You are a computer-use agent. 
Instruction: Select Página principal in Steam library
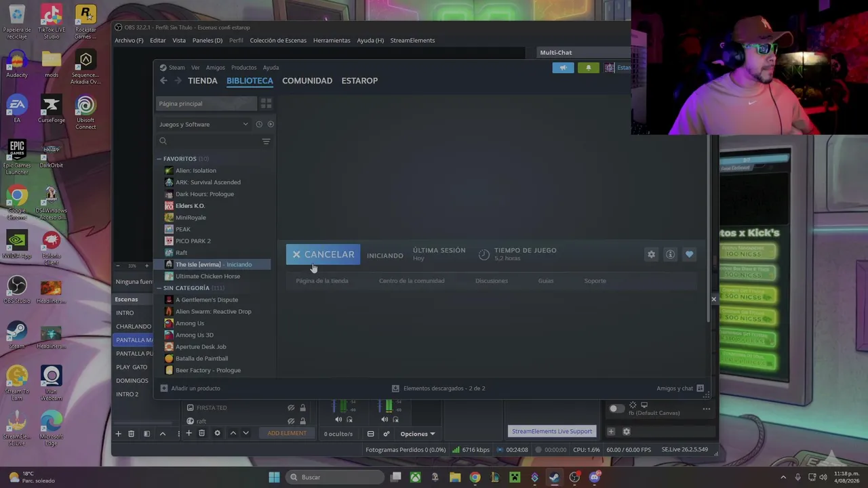(x=206, y=104)
